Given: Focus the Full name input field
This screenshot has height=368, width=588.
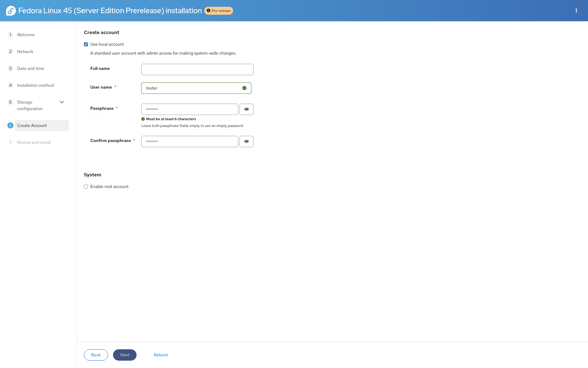Looking at the screenshot, I should coord(197,69).
